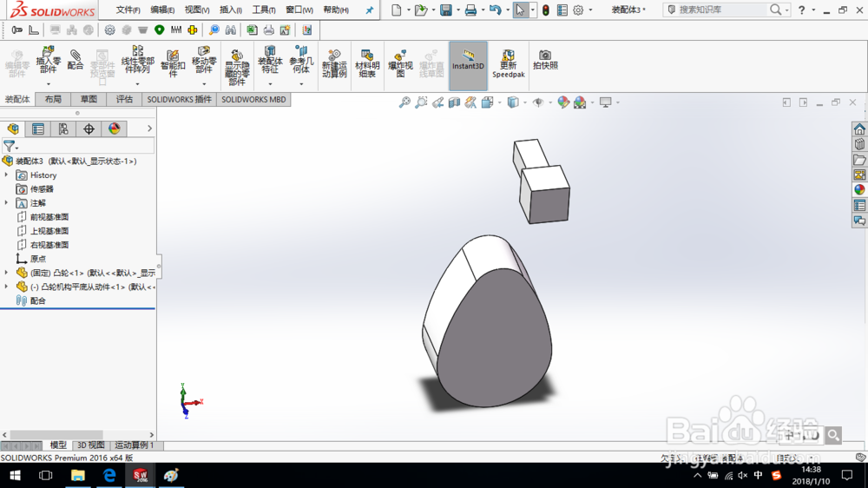868x488 pixels.
Task: Open Reference Geometry (参考几何体) tool
Action: (301, 59)
